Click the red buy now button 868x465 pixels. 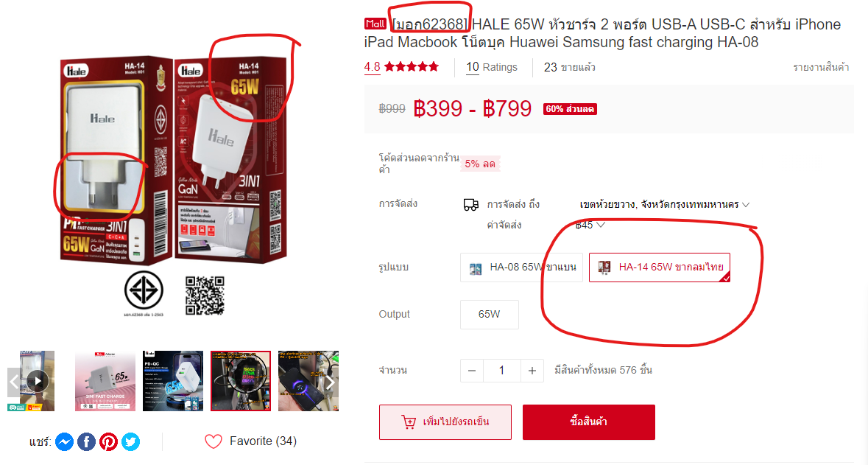click(x=589, y=422)
